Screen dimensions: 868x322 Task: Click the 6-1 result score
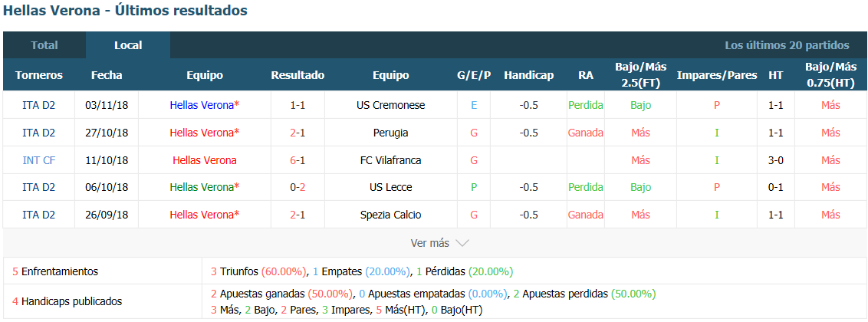pos(298,160)
